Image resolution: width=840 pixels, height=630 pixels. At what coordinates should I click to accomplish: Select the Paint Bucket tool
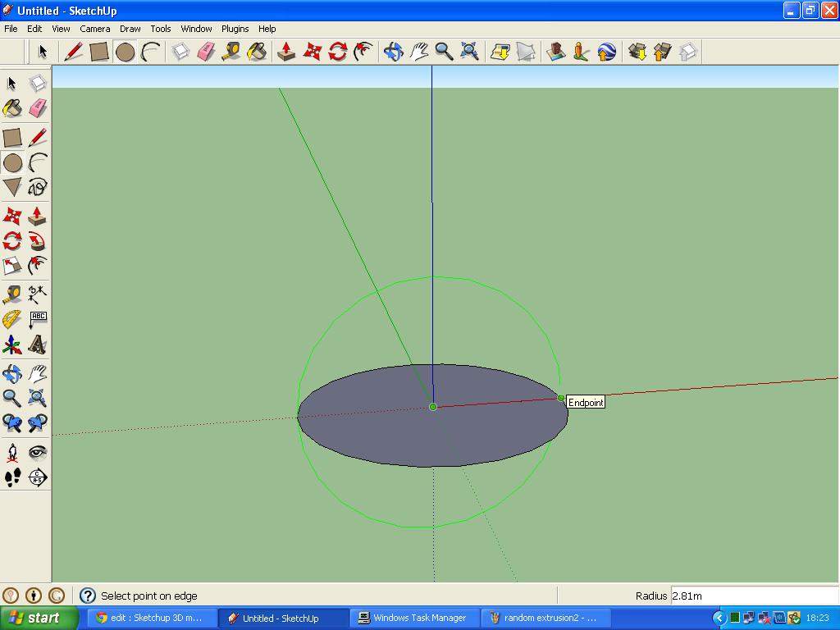[x=257, y=51]
